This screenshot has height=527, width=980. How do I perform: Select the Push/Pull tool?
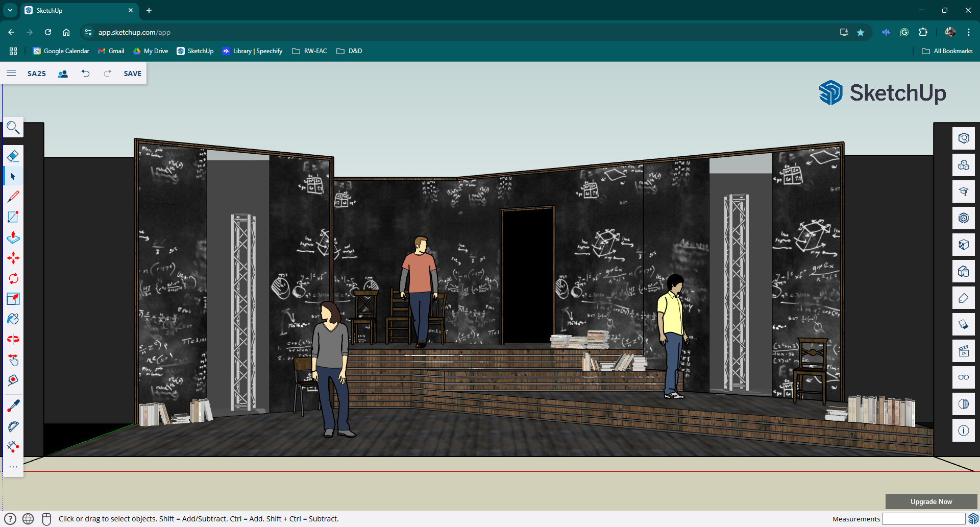pos(13,237)
